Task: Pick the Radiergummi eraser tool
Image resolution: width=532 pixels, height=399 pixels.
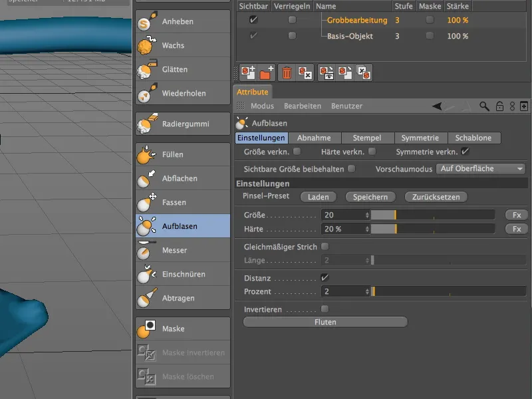Action: click(182, 124)
